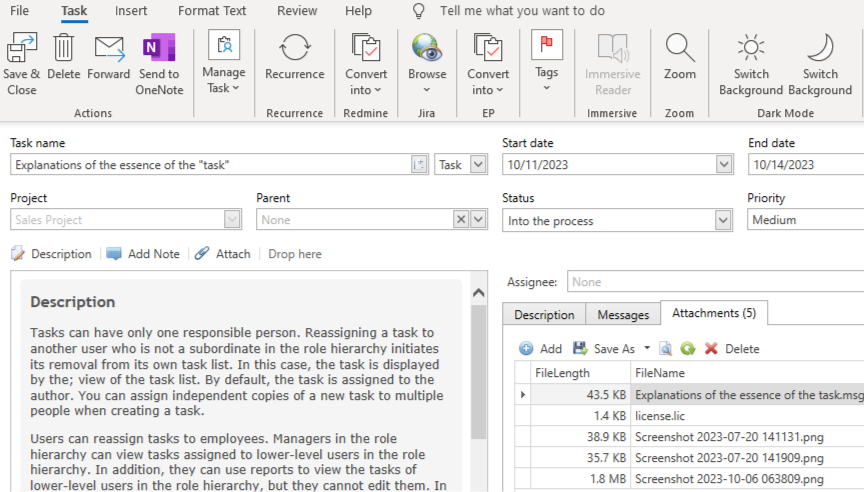Expand the Status dropdown
864x492 pixels.
coord(723,221)
